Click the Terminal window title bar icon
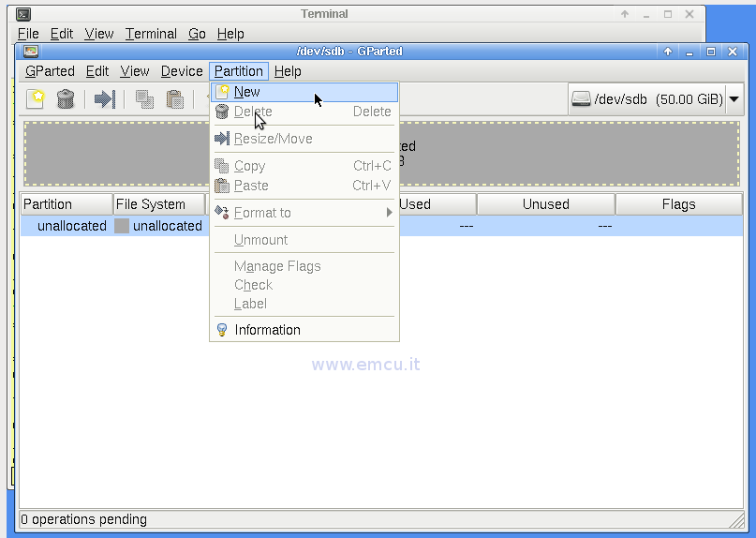756x538 pixels. click(23, 14)
